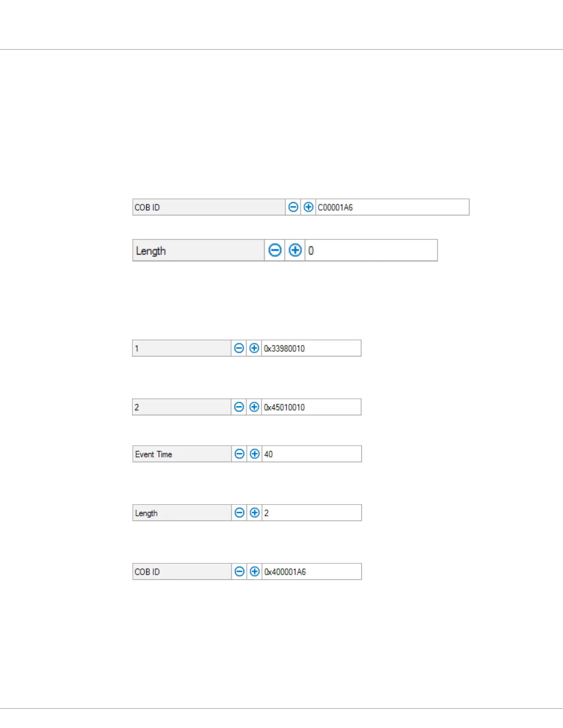Click minus icon for entry 1 0x33980010

239,348
